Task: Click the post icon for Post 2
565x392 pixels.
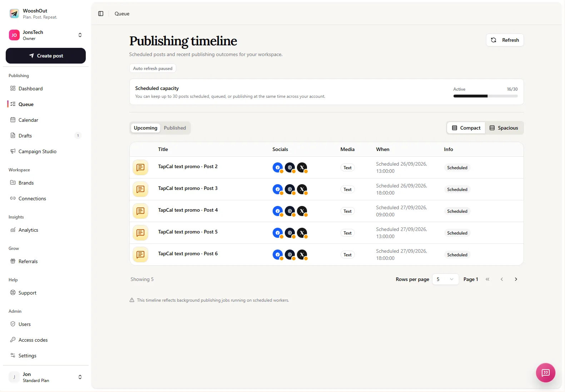Action: tap(140, 167)
